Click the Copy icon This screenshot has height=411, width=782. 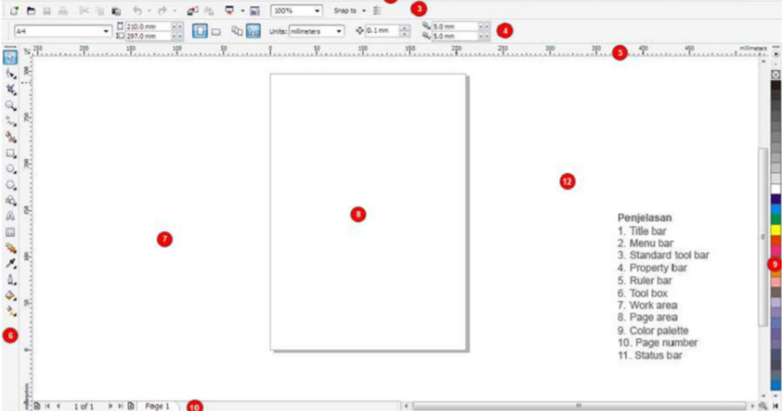click(100, 10)
